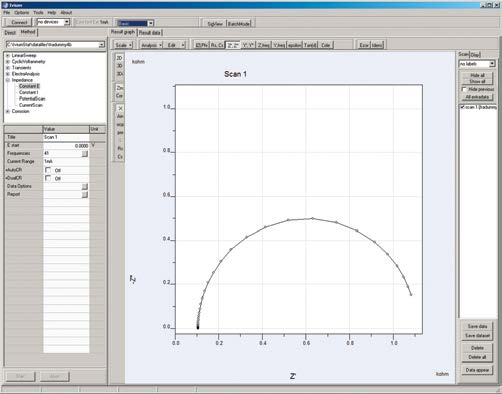The height and width of the screenshot is (394, 502).
Task: Select PotentialScan in the Impedance tree
Action: click(32, 99)
